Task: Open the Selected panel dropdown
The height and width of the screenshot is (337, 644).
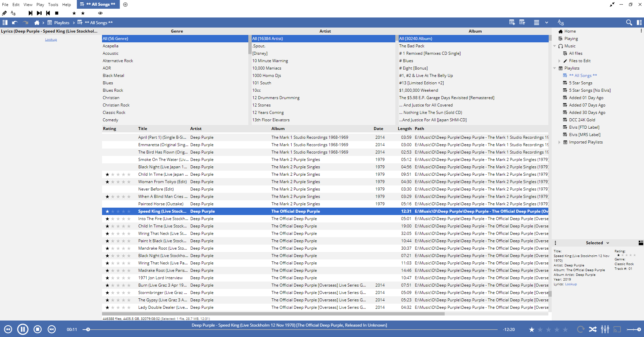Action: pyautogui.click(x=607, y=243)
